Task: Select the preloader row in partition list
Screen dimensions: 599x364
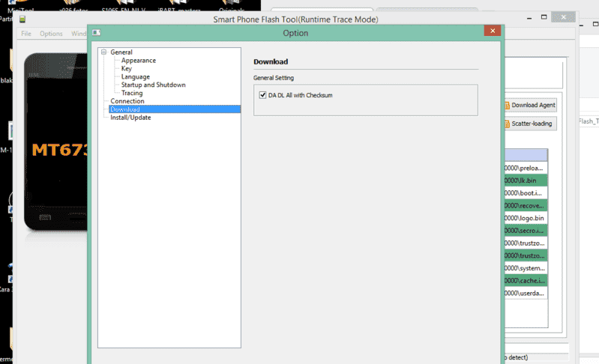Action: tap(526, 168)
